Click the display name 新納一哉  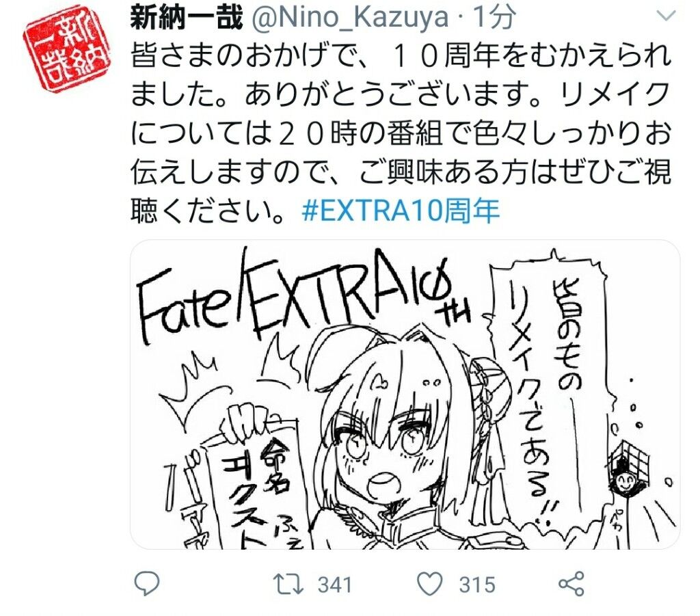coord(187,18)
